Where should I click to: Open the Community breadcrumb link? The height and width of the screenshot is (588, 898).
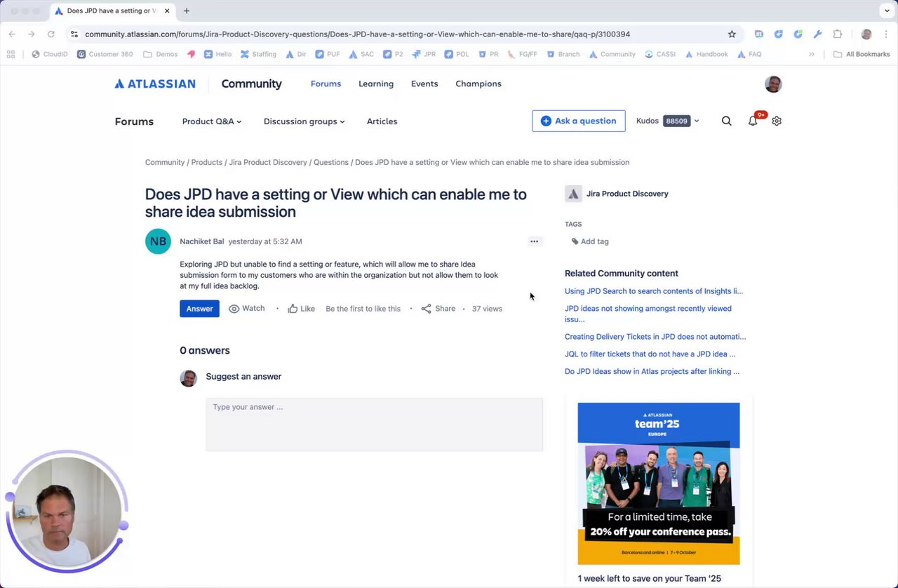coord(165,162)
